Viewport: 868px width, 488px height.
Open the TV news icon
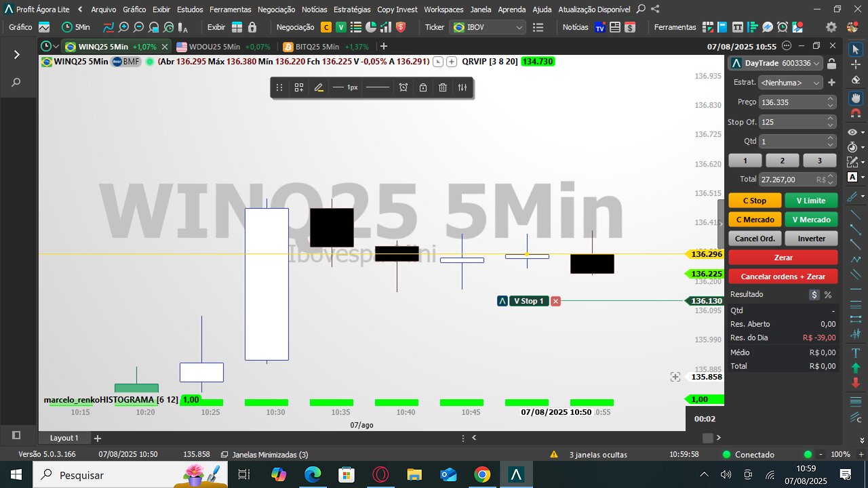pos(599,27)
